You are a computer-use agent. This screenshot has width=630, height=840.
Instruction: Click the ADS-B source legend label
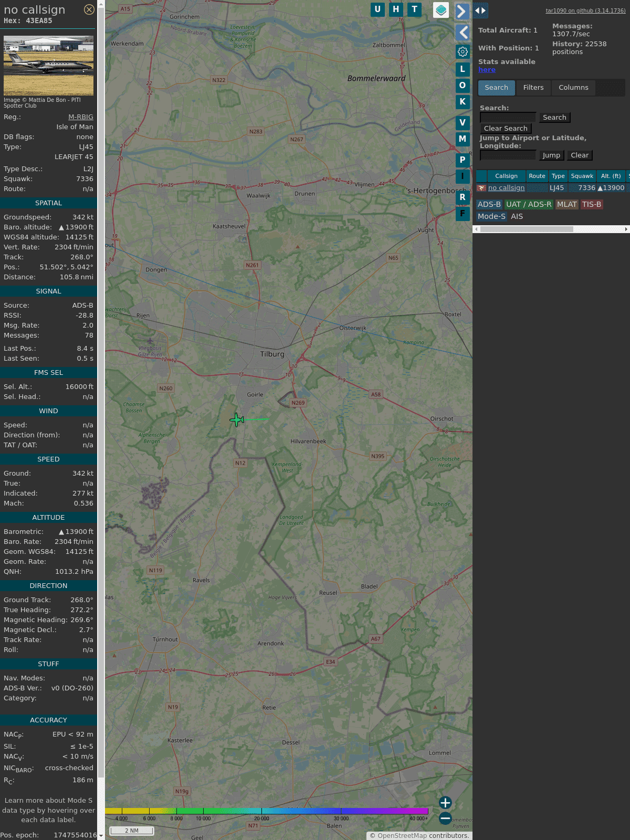click(489, 205)
